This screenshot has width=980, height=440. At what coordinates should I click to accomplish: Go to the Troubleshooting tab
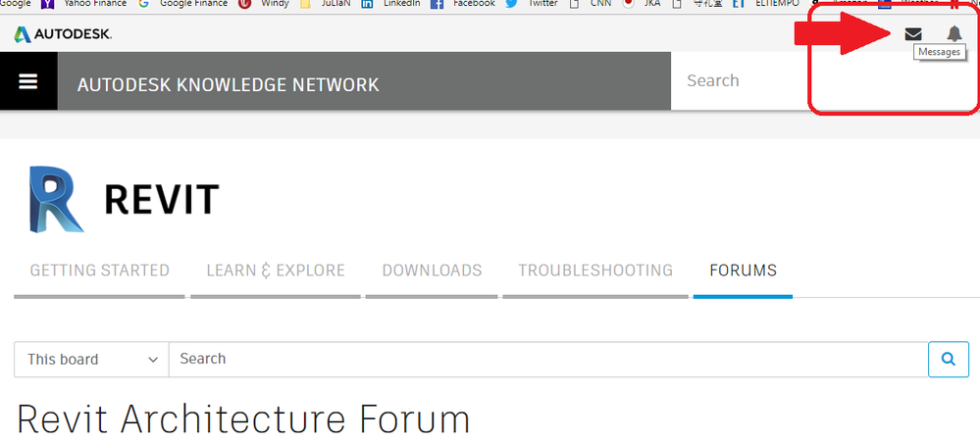[x=595, y=270]
